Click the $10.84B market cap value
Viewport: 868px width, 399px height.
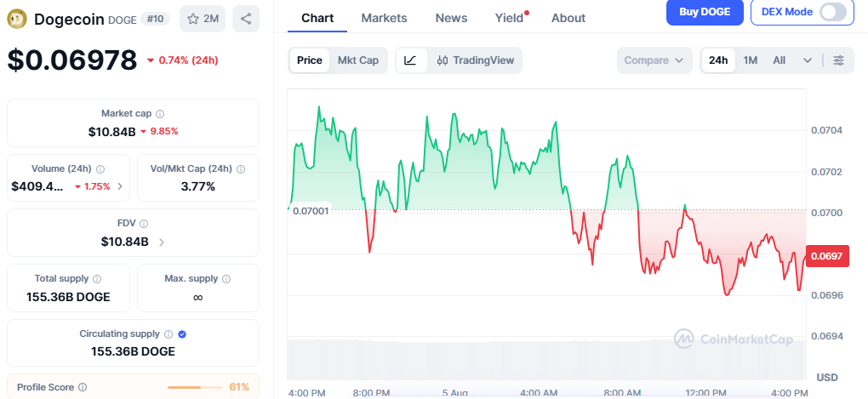click(x=111, y=132)
